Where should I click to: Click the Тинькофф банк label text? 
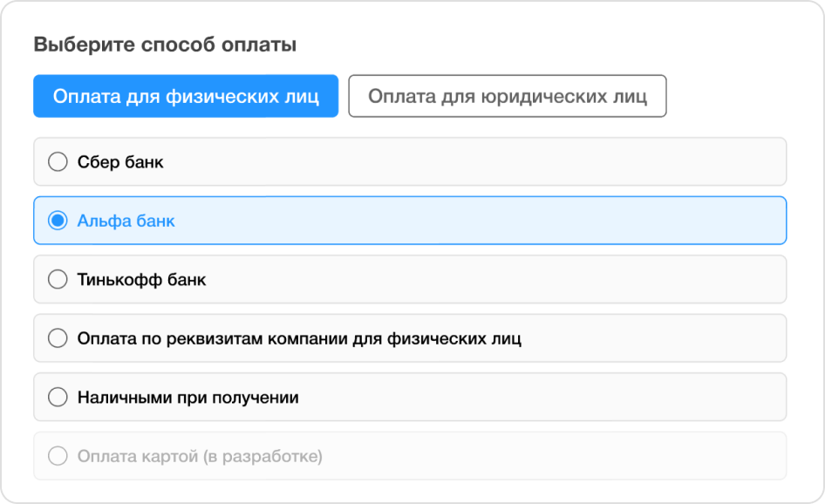[x=141, y=280]
